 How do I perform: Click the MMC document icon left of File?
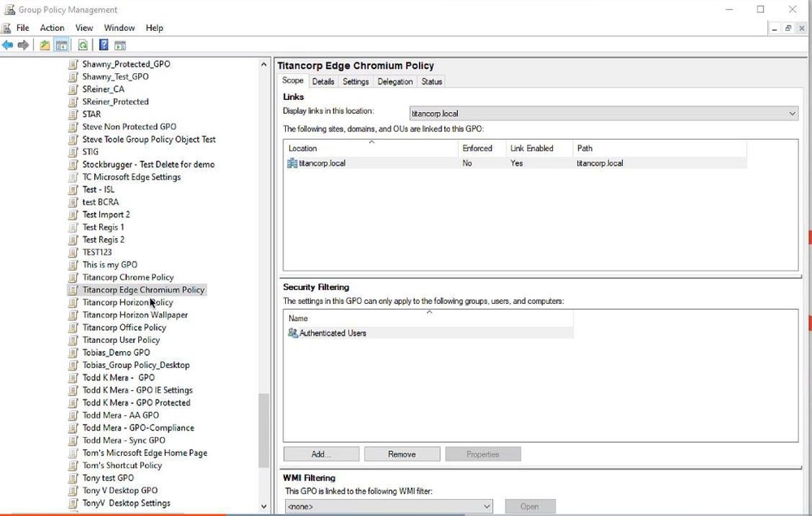pos(6,28)
